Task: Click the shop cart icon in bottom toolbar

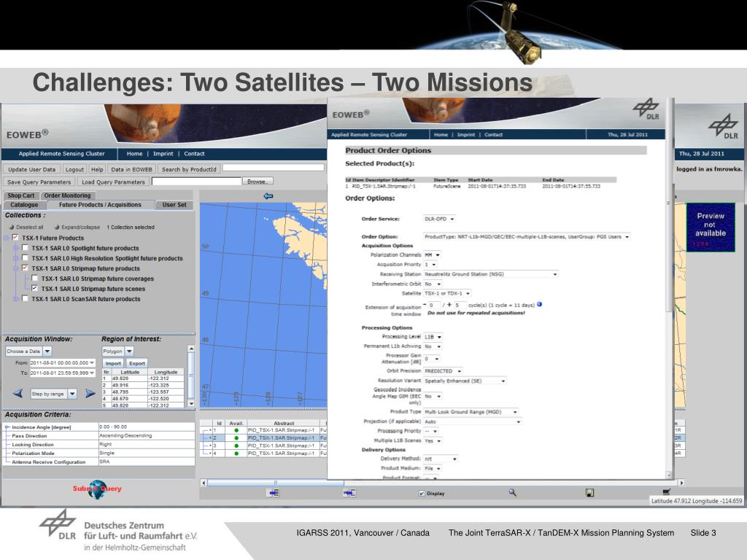Action: (666, 492)
